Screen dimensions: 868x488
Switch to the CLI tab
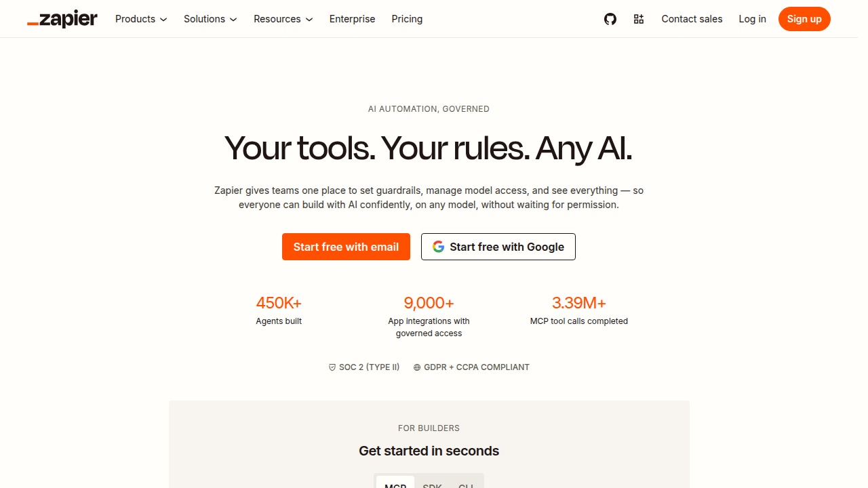click(466, 483)
